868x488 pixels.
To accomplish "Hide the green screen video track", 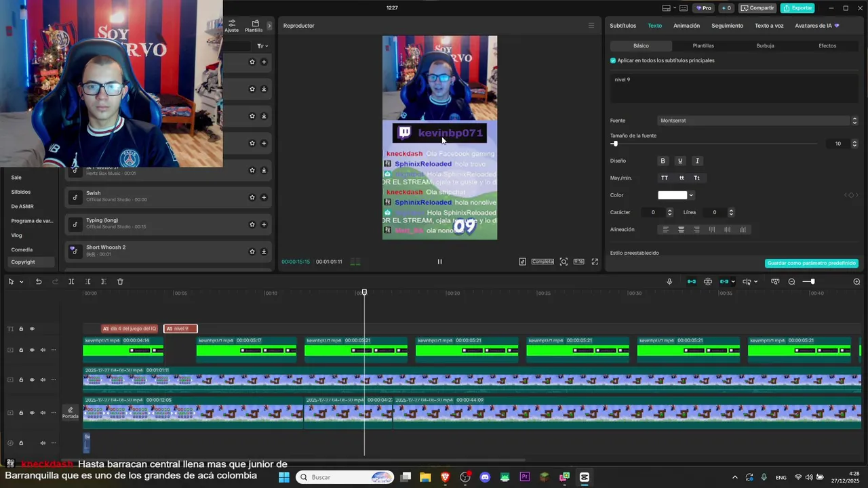I will point(32,350).
